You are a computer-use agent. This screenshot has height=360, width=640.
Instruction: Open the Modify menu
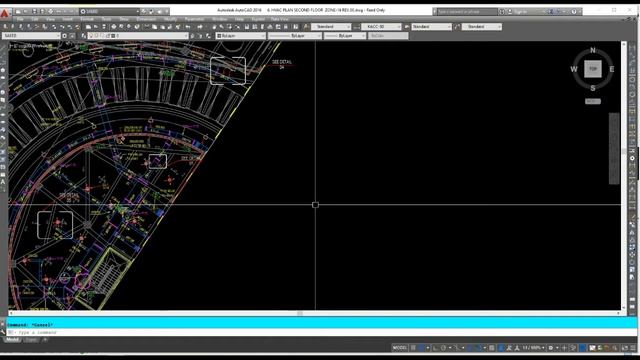171,19
